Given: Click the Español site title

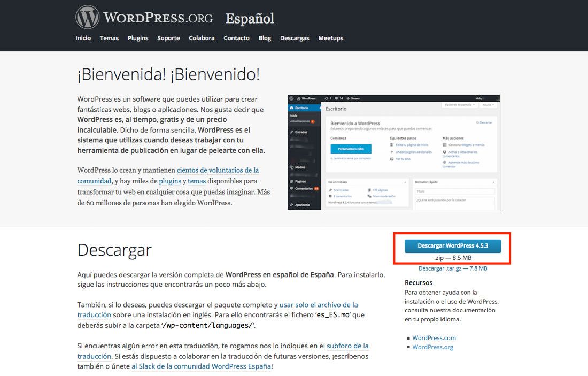Looking at the screenshot, I should pos(250,19).
